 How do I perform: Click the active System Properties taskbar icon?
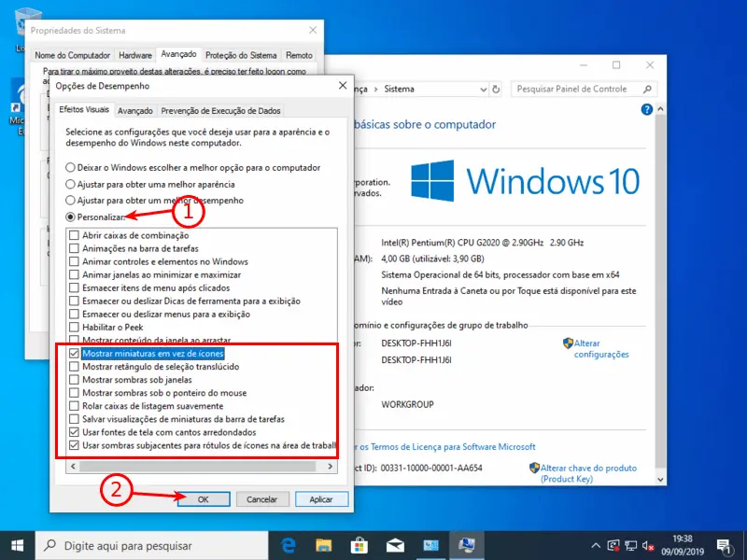point(466,546)
